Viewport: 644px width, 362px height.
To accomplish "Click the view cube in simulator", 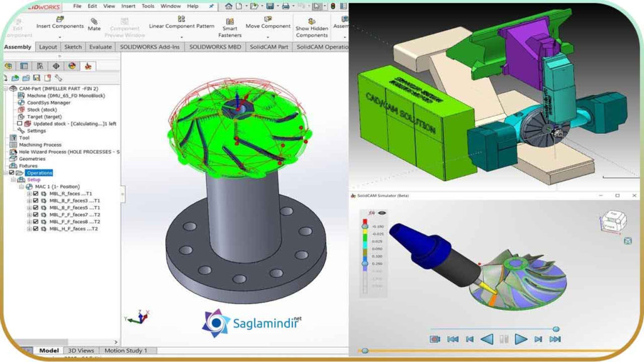I will pyautogui.click(x=613, y=222).
